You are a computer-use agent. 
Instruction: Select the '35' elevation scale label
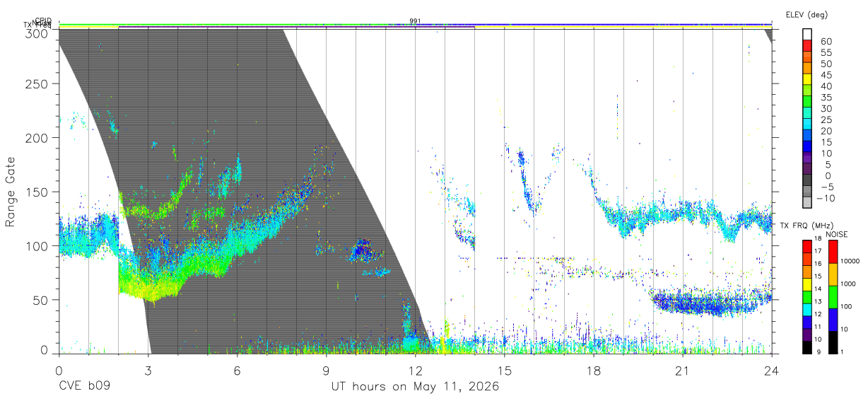click(826, 98)
